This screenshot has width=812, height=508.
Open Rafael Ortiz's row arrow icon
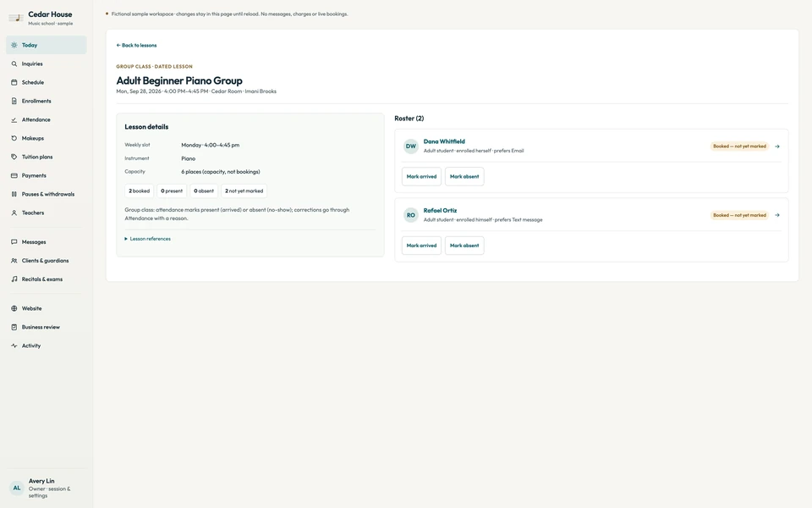coord(776,215)
